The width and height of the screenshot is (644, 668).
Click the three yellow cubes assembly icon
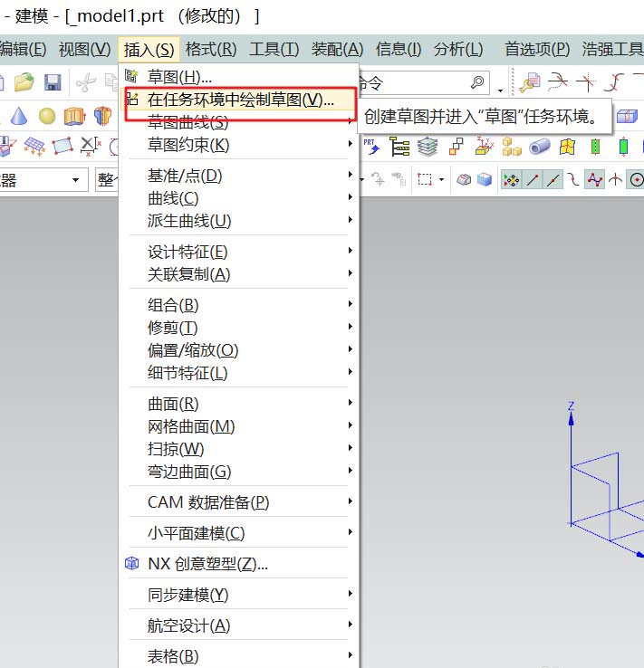point(512,147)
